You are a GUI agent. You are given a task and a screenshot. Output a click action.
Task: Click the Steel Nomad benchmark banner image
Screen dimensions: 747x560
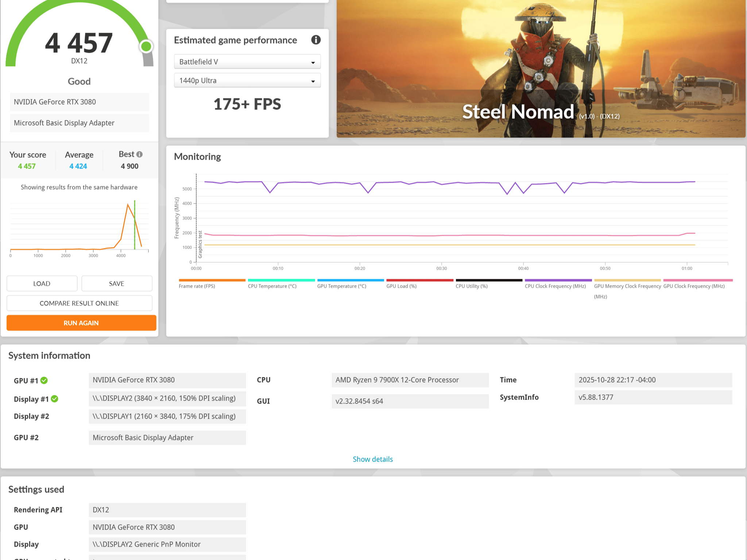541,69
